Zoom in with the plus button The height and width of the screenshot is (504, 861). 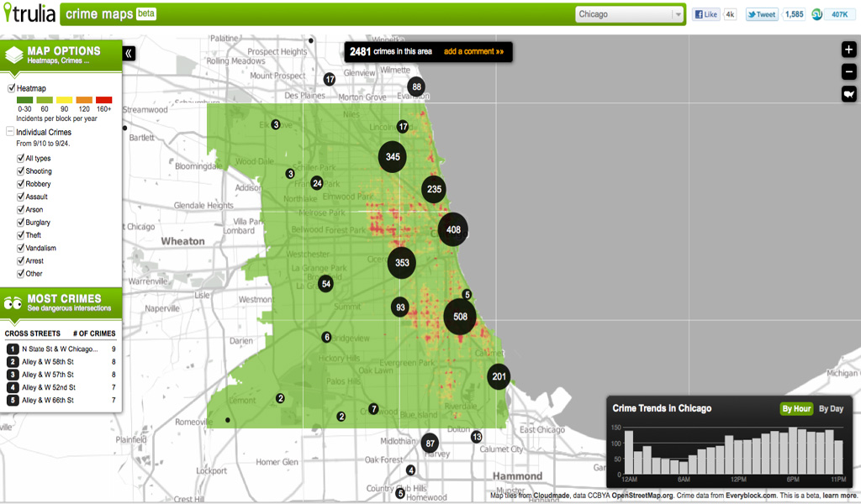coord(848,50)
